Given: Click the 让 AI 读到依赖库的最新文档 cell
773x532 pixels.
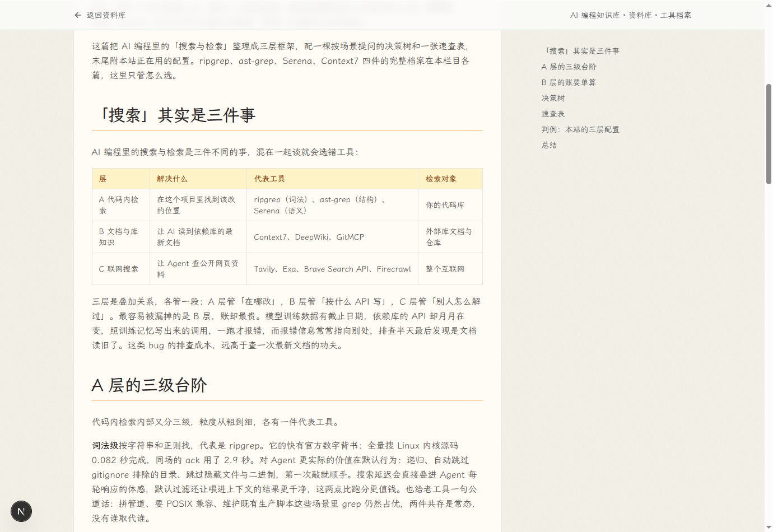Looking at the screenshot, I should tap(198, 237).
